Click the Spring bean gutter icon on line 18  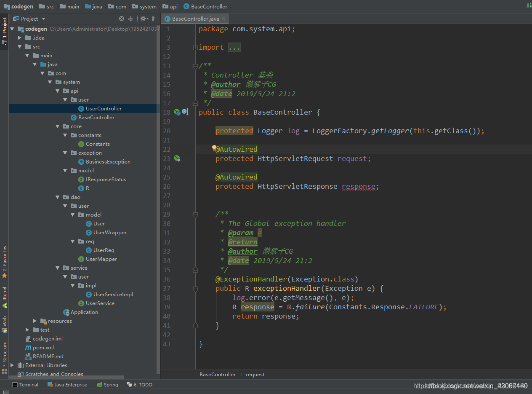click(177, 112)
